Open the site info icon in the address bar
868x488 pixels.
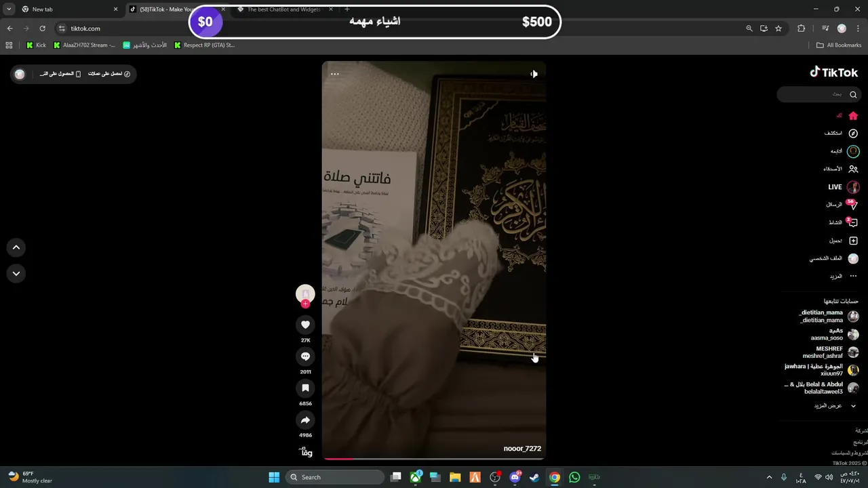(62, 28)
